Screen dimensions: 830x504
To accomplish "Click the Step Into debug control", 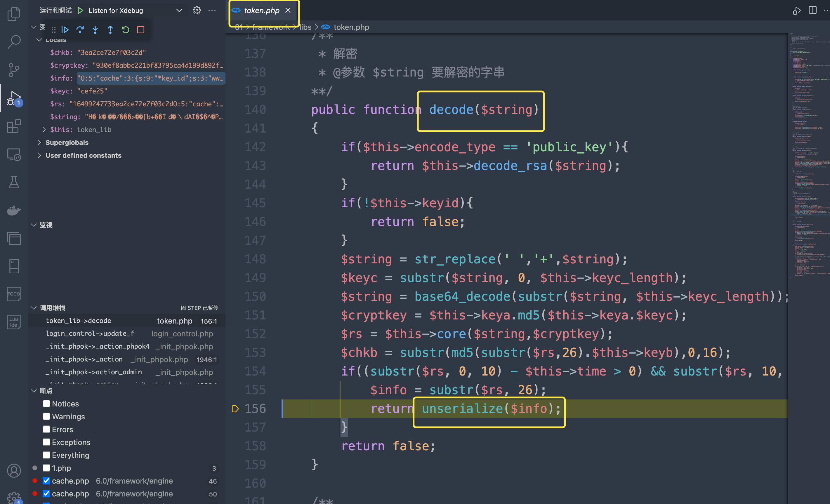I will click(95, 30).
